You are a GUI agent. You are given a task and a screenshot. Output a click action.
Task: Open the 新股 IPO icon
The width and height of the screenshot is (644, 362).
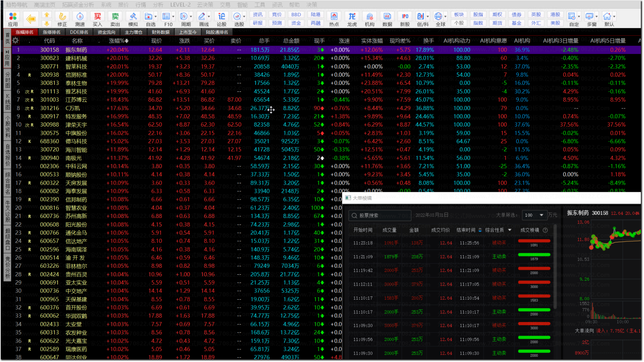click(x=405, y=19)
